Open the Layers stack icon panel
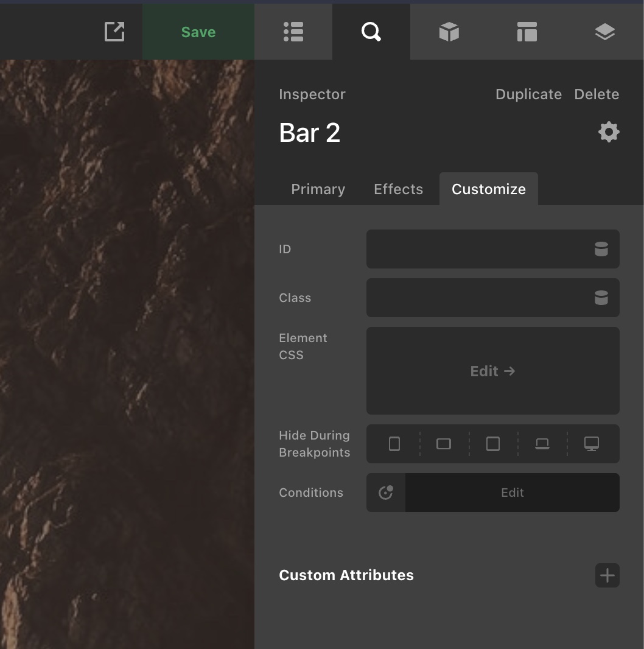 pos(604,32)
